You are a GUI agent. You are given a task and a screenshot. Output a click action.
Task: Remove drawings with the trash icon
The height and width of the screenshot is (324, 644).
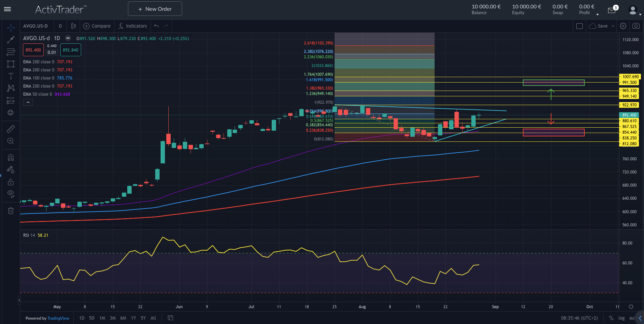pos(11,211)
